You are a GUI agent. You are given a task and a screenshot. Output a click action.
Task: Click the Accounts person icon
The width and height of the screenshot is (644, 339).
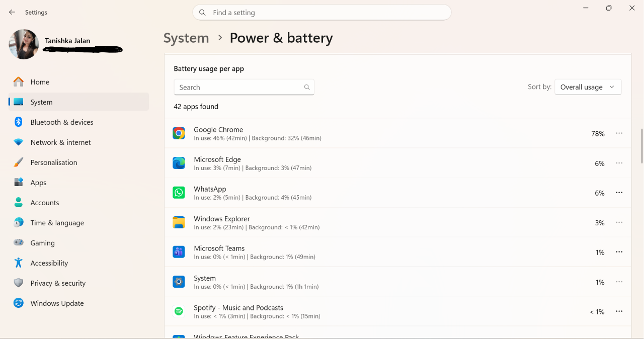click(x=19, y=202)
